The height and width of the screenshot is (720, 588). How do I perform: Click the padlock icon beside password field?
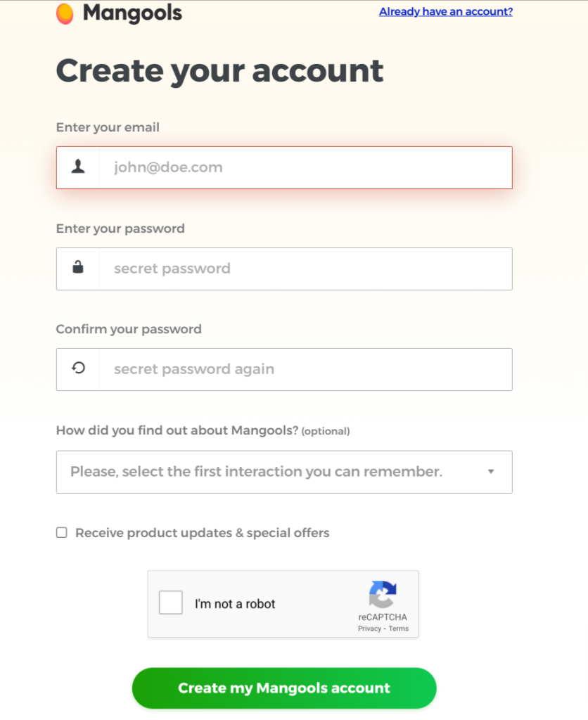(78, 268)
